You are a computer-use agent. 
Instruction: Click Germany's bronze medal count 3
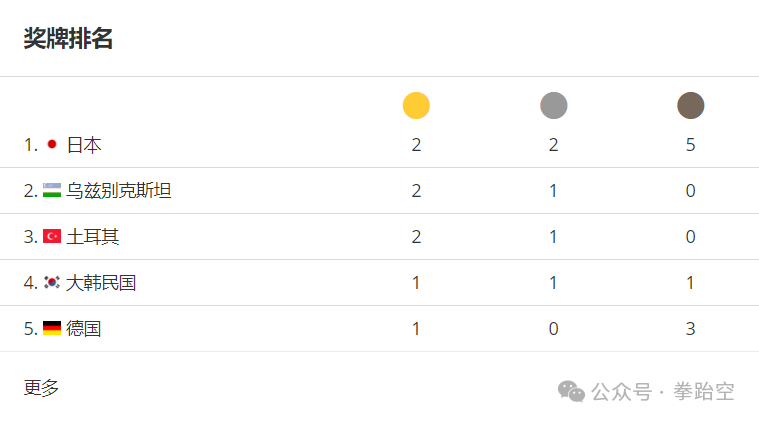click(x=690, y=329)
